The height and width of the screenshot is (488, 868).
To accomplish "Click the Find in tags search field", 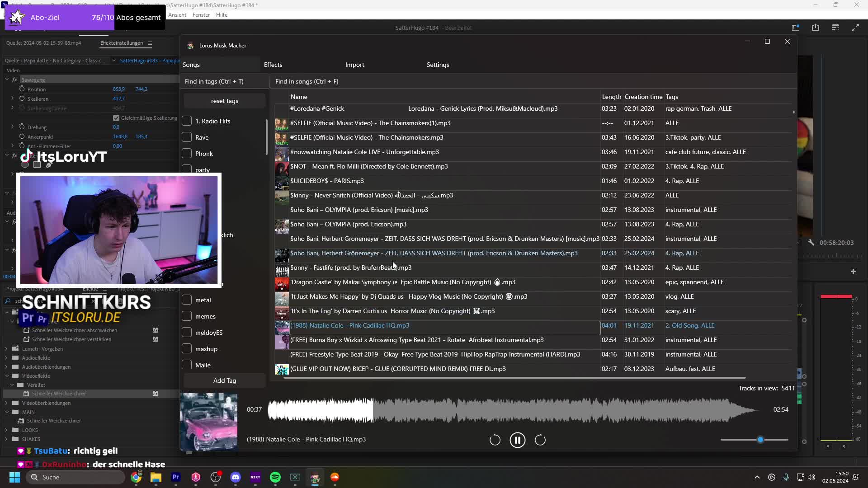I will coord(225,81).
